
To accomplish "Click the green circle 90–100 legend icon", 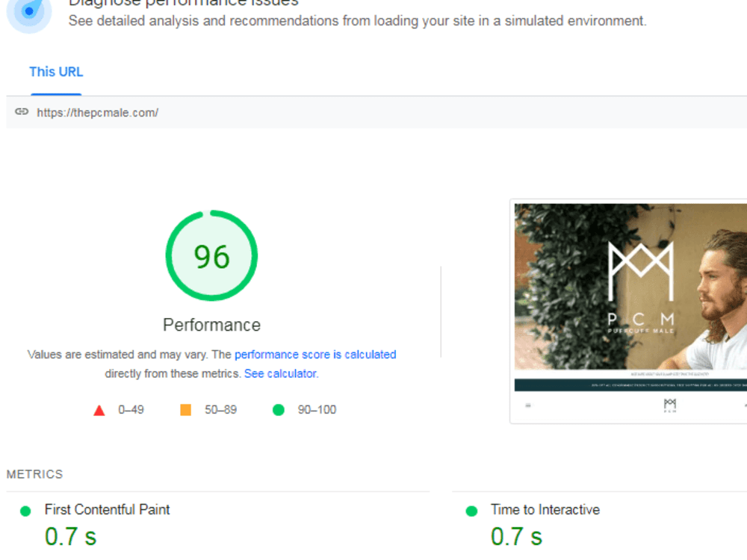I will (279, 410).
